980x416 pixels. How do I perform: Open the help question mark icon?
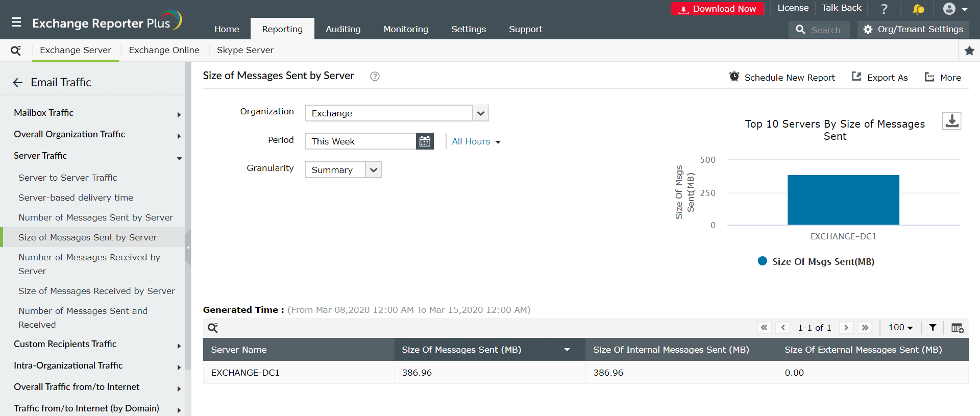[885, 9]
